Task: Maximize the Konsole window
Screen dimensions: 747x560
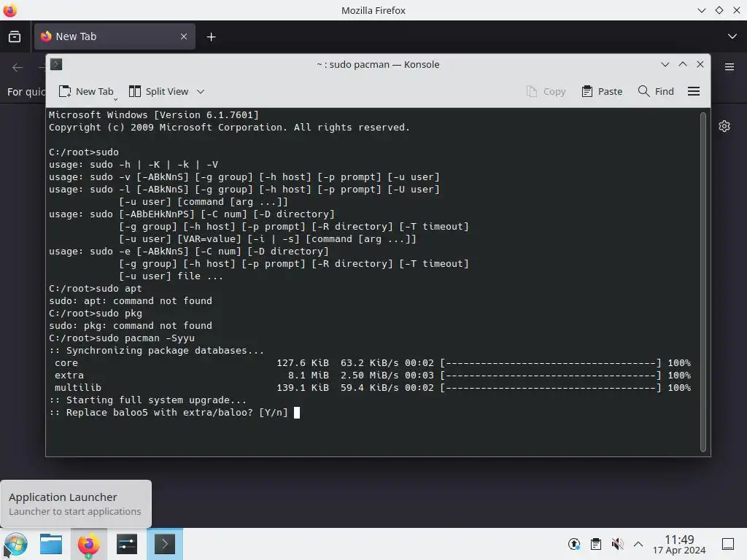Action: (683, 64)
